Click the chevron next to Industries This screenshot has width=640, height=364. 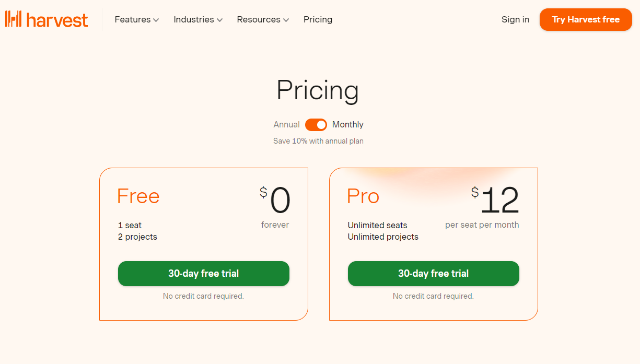(219, 20)
